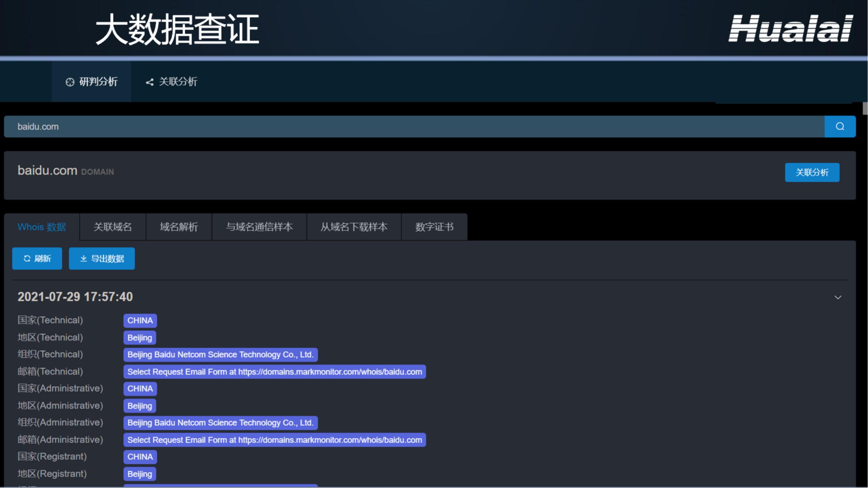Click the 关联分析 share icon
Image resolution: width=868 pixels, height=488 pixels.
point(150,82)
